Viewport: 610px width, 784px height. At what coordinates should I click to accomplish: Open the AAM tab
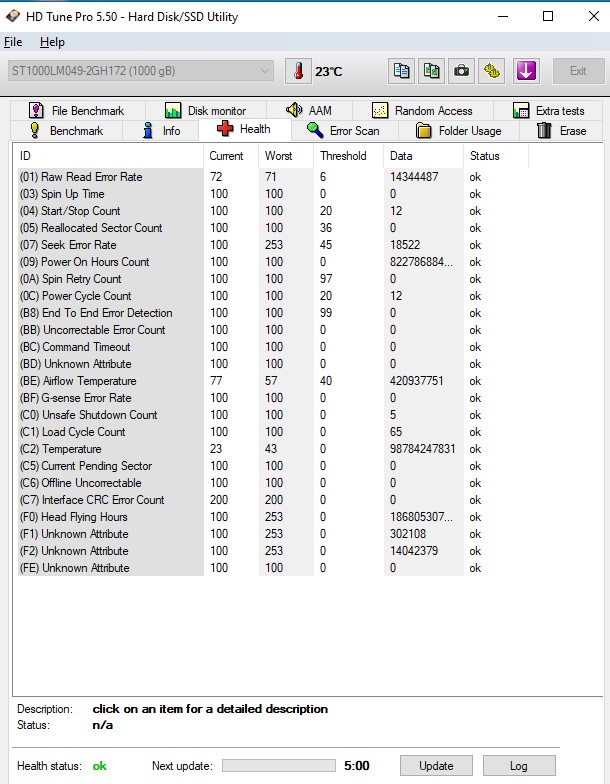pos(310,110)
